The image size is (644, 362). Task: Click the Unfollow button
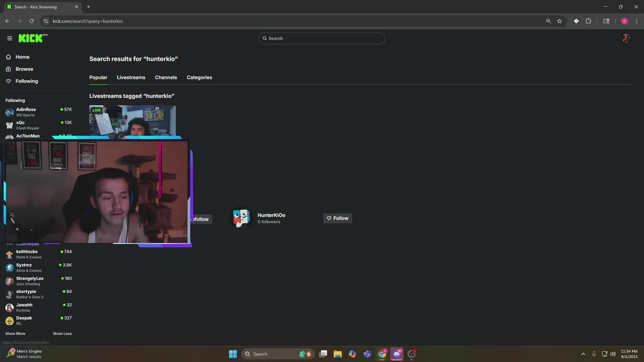coord(200,219)
